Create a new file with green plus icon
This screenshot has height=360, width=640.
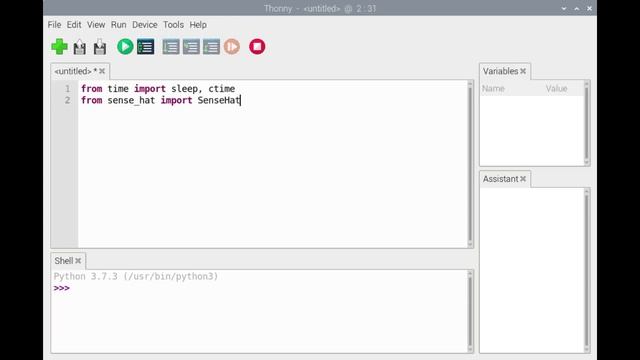pos(60,47)
